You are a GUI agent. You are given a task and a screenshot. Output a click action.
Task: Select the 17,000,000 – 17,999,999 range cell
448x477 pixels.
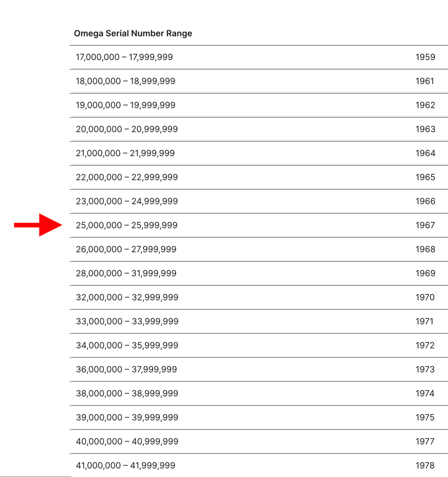tap(124, 57)
